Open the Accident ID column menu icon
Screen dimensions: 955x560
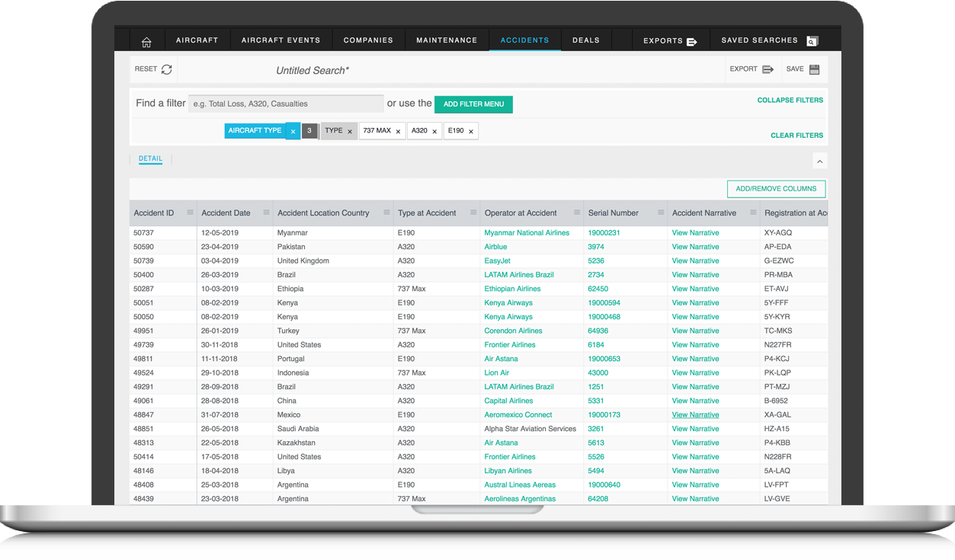(190, 213)
